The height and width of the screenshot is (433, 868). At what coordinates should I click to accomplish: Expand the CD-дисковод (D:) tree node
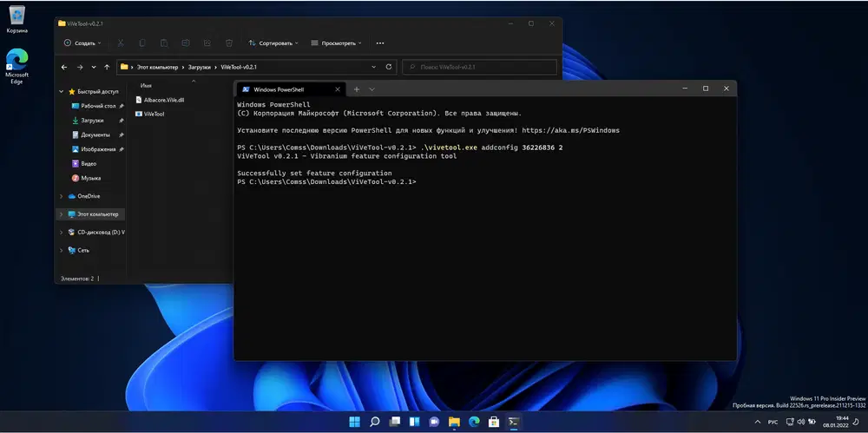point(62,233)
